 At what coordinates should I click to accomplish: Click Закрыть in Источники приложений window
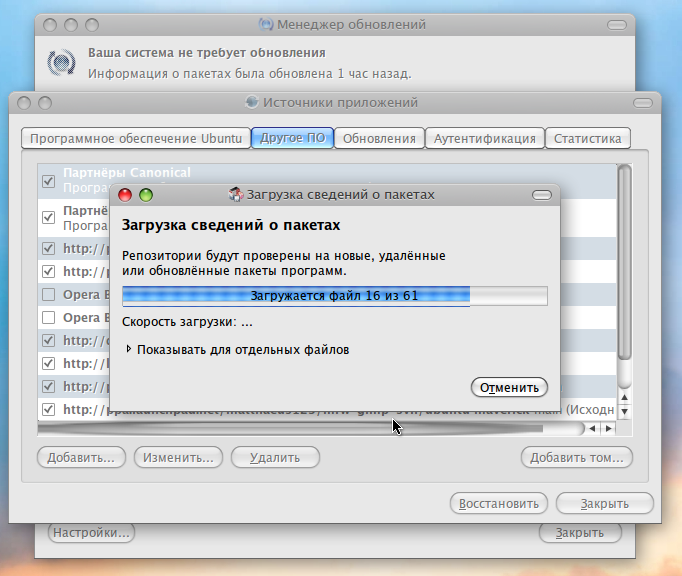click(x=605, y=503)
